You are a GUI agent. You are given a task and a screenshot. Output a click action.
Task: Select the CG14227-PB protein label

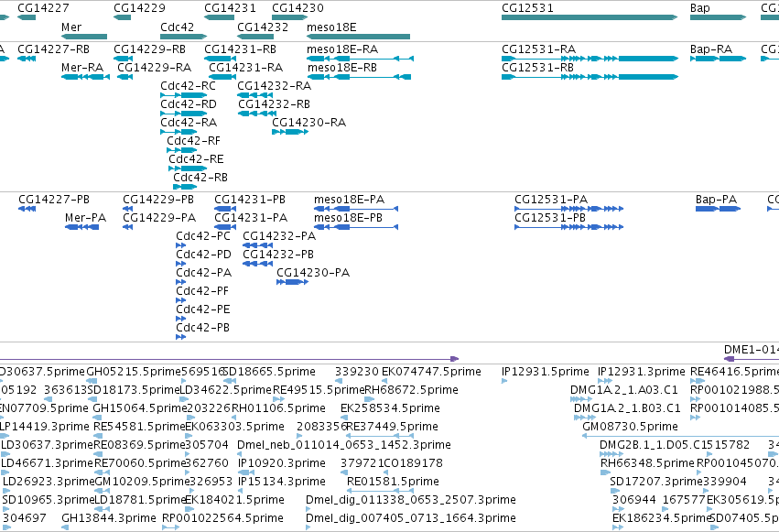(54, 200)
